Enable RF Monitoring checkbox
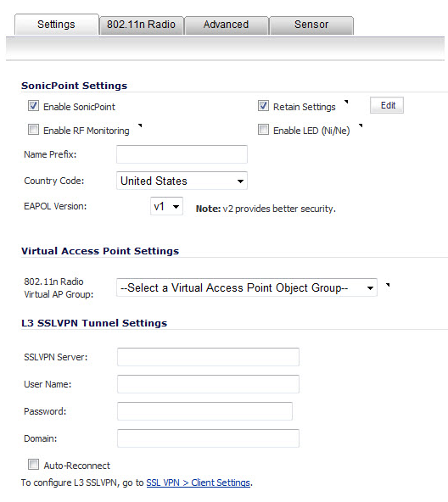This screenshot has height=502, width=448. click(33, 130)
